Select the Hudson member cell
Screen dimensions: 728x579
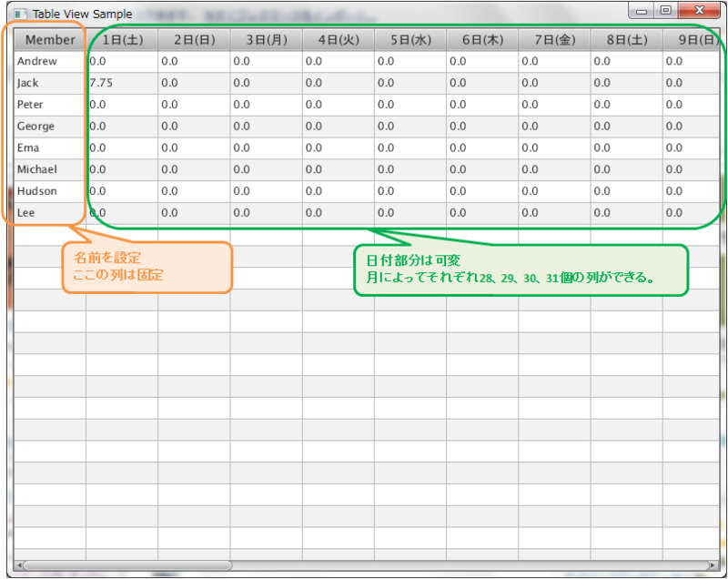click(50, 191)
